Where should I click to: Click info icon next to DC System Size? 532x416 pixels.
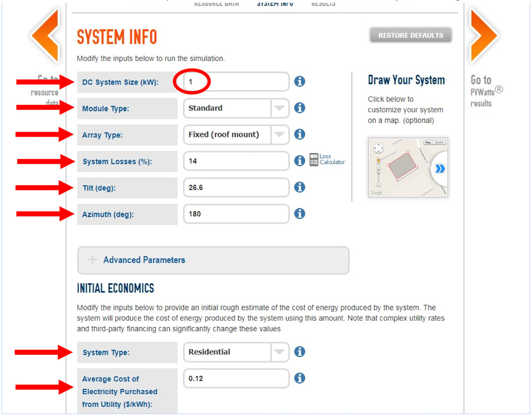(x=300, y=82)
